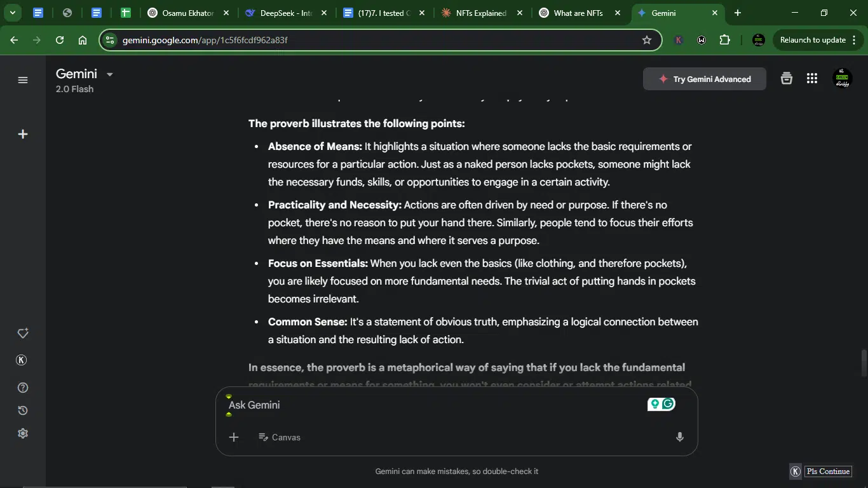Open Activity history icon in sidebar

coord(23,410)
